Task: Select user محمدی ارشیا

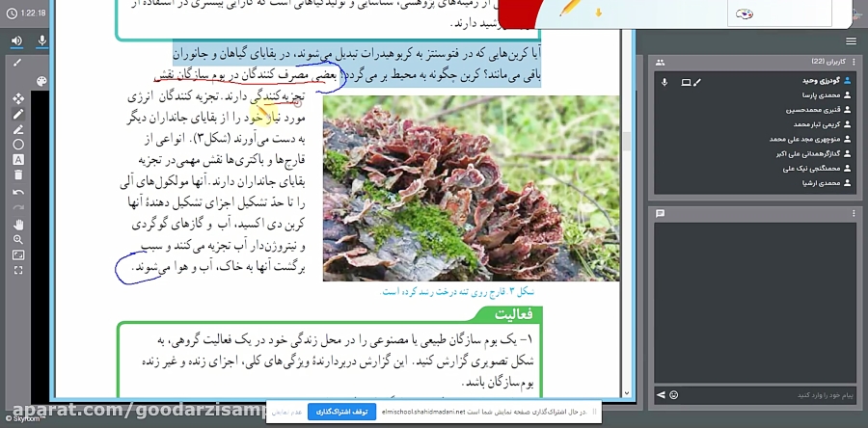Action: 755,183
